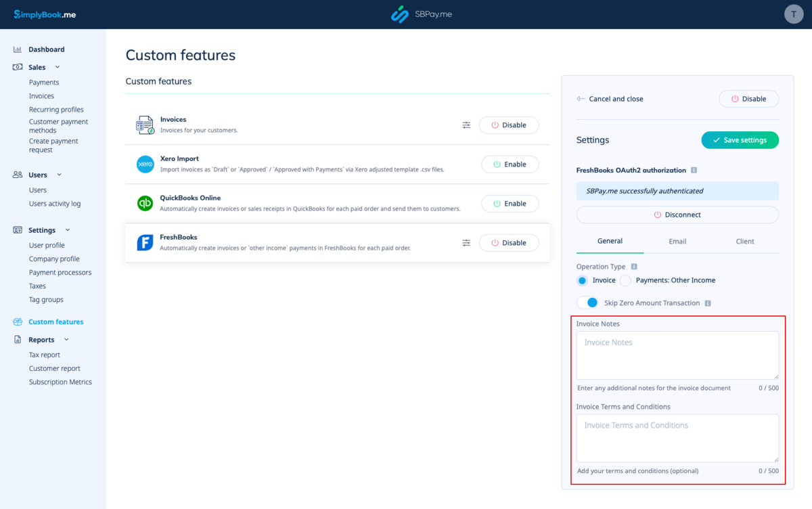Viewport: 812px width, 509px height.
Task: Open Tag groups settings
Action: (x=46, y=300)
